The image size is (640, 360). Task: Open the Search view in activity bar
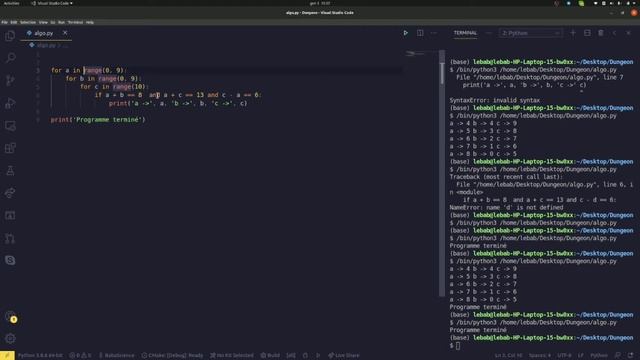point(10,58)
